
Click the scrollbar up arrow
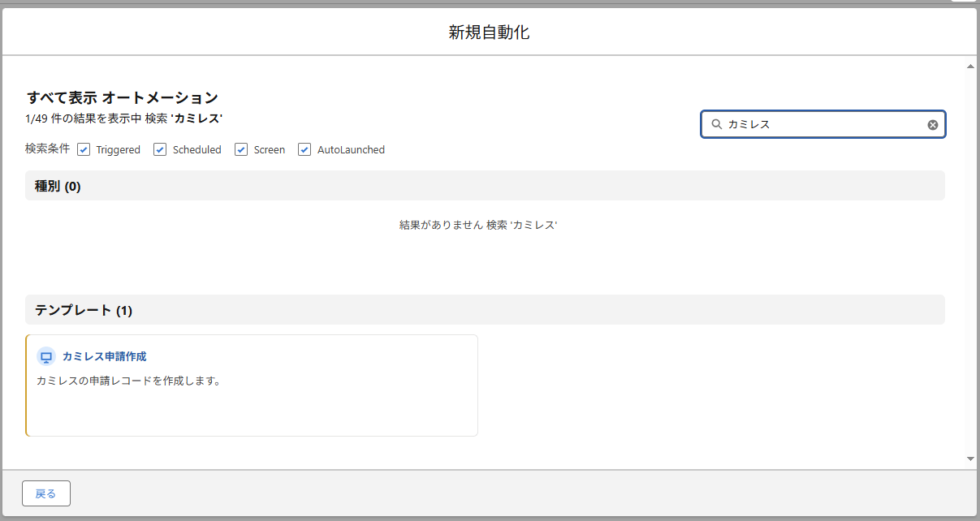pyautogui.click(x=970, y=66)
